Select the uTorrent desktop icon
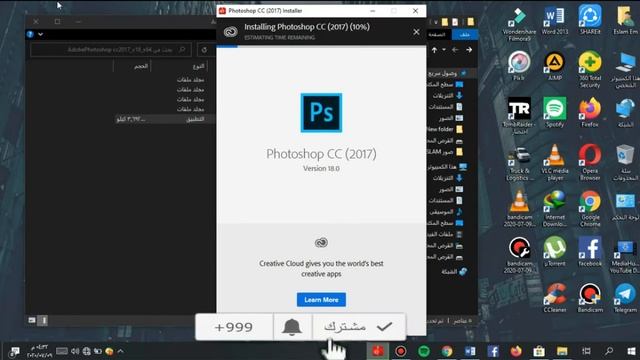This screenshot has width=640, height=360. pyautogui.click(x=555, y=251)
